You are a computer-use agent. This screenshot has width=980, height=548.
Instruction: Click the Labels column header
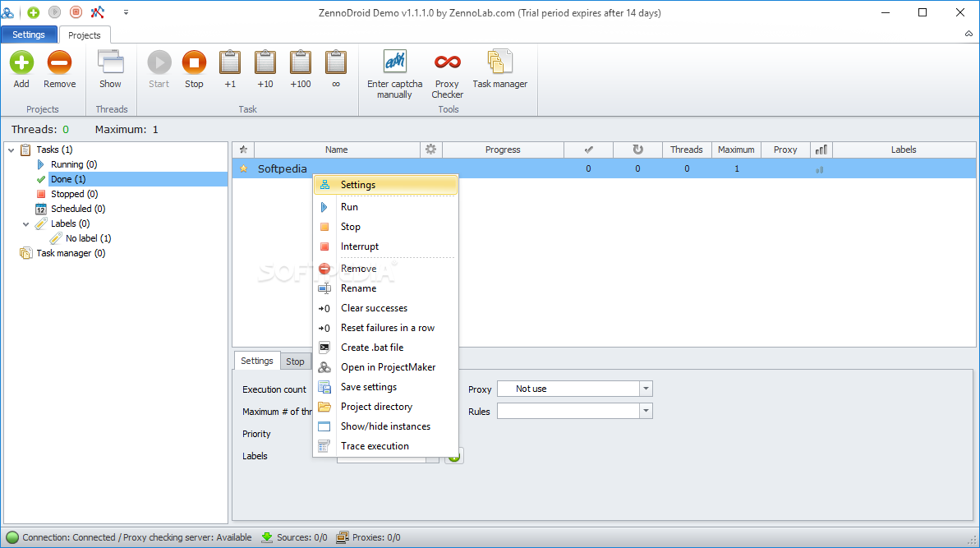(904, 150)
